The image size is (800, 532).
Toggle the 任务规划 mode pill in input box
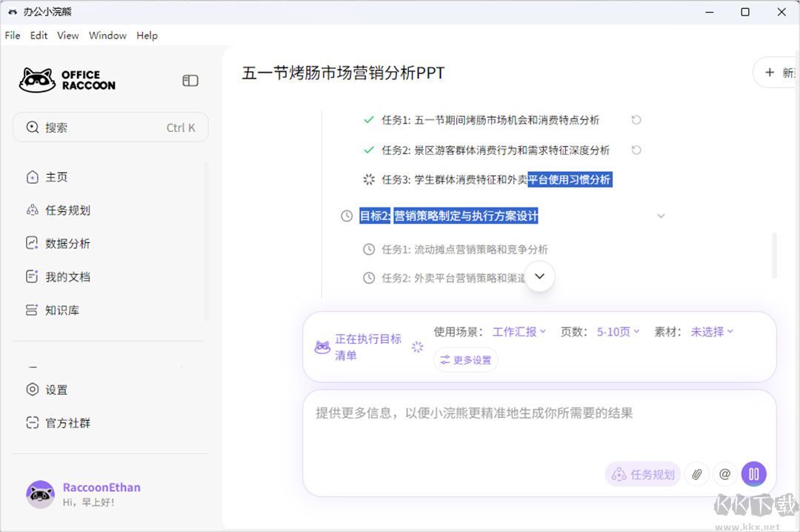(642, 473)
